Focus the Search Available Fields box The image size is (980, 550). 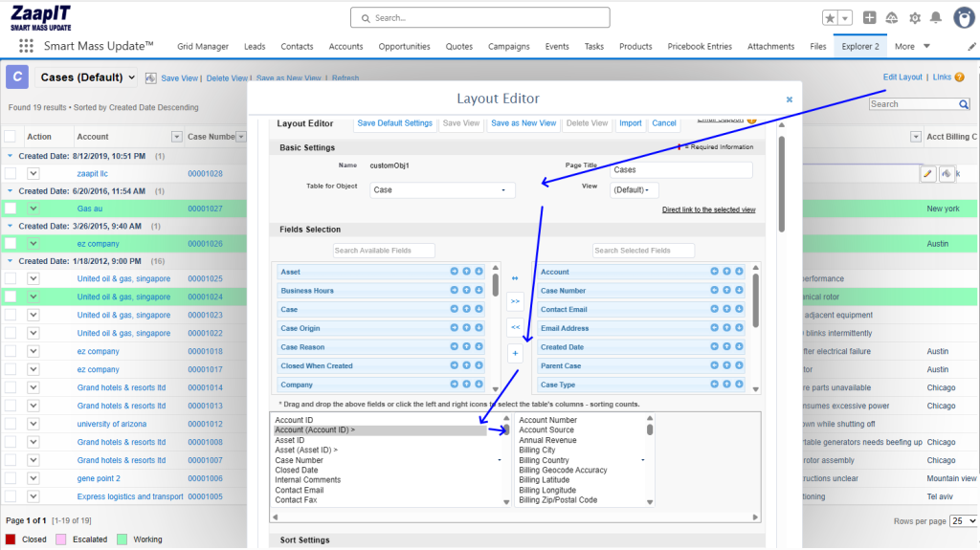(384, 251)
